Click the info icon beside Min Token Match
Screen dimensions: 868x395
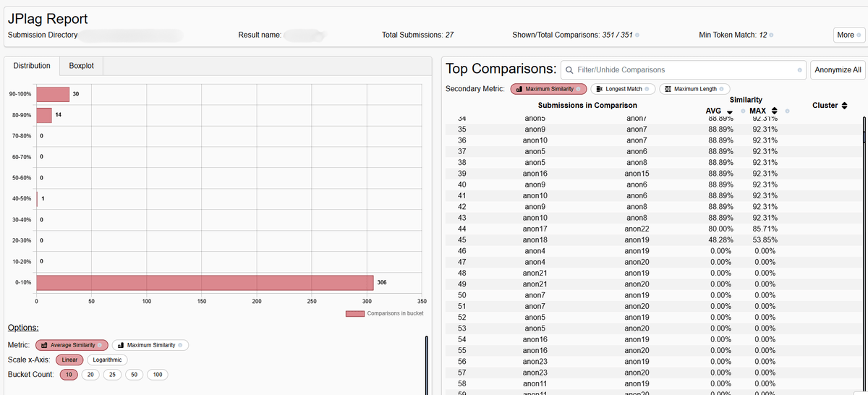coord(773,35)
